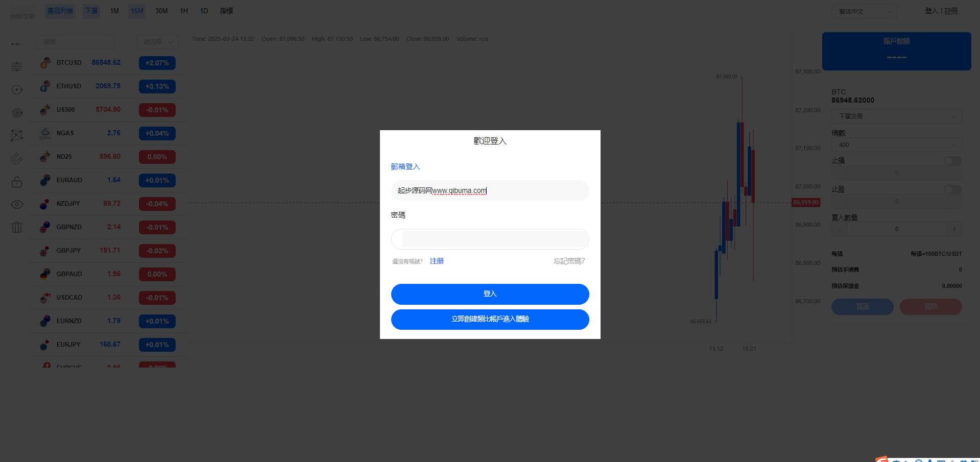Click the product search box

76,42
